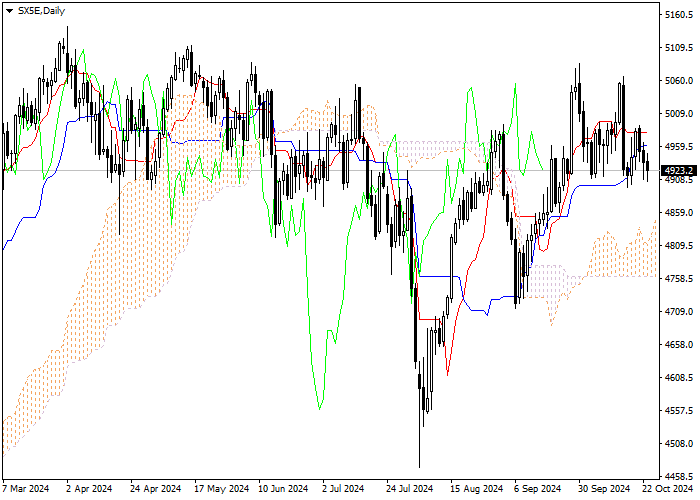The width and height of the screenshot is (700, 500).
Task: Click the 5160.5 price axis label
Action: coord(679,15)
